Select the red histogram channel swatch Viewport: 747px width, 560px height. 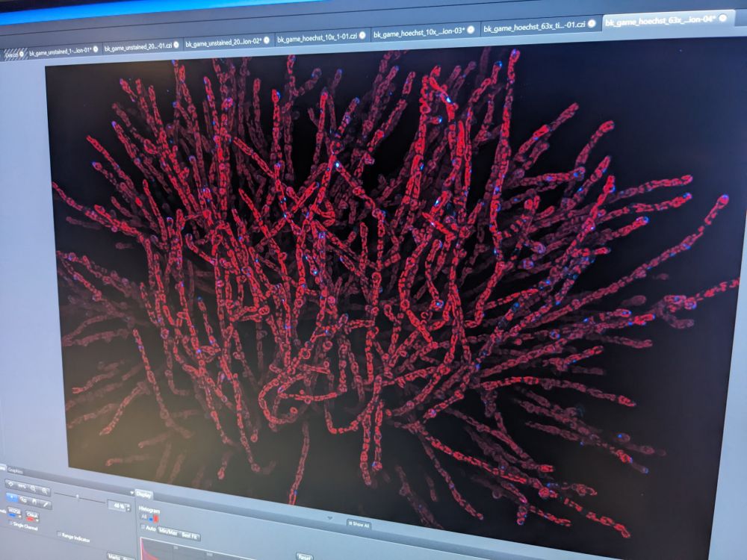coord(156,518)
